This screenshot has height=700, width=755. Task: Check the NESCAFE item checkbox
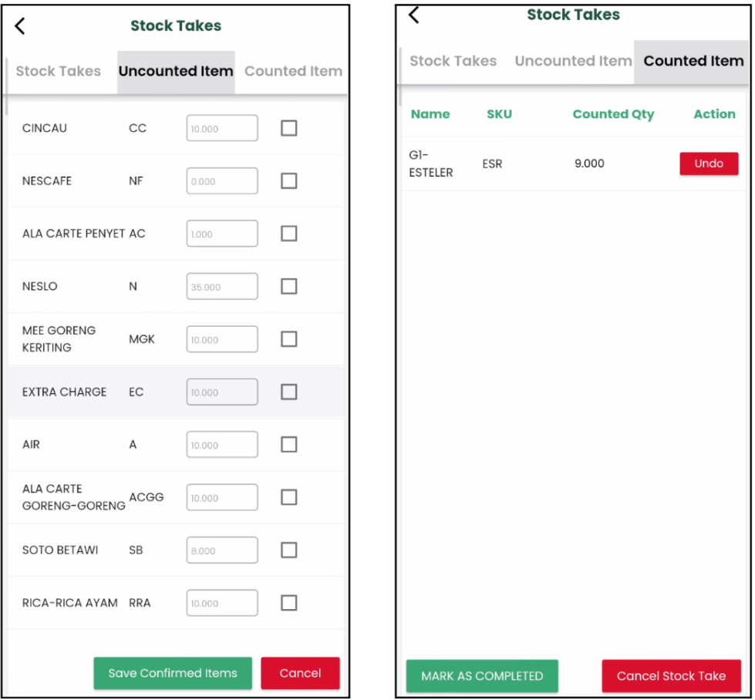(288, 180)
